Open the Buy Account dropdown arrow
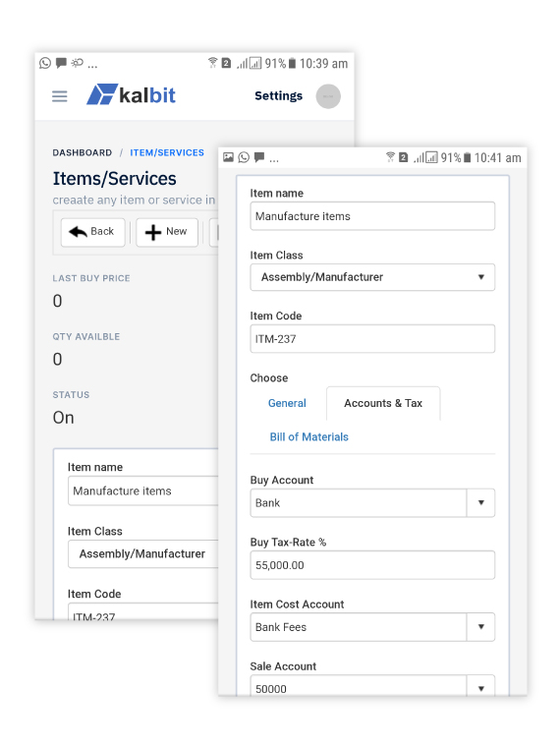Viewport: 560px width, 749px height. tap(480, 503)
